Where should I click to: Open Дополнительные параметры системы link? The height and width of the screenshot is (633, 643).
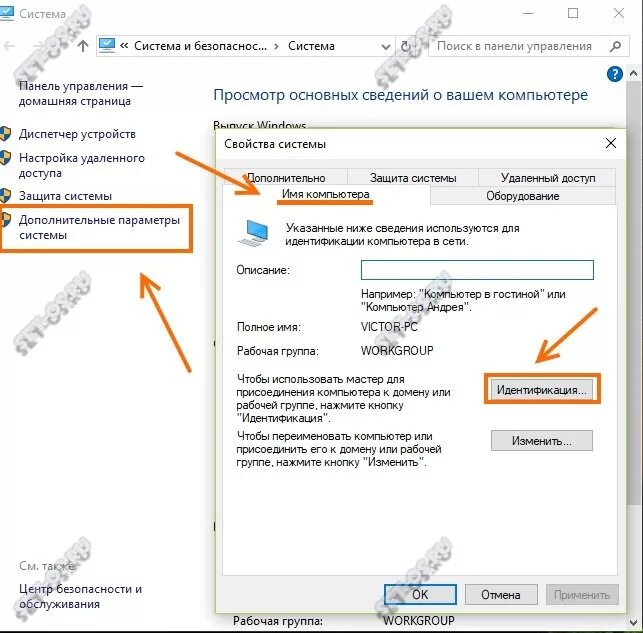pyautogui.click(x=99, y=228)
